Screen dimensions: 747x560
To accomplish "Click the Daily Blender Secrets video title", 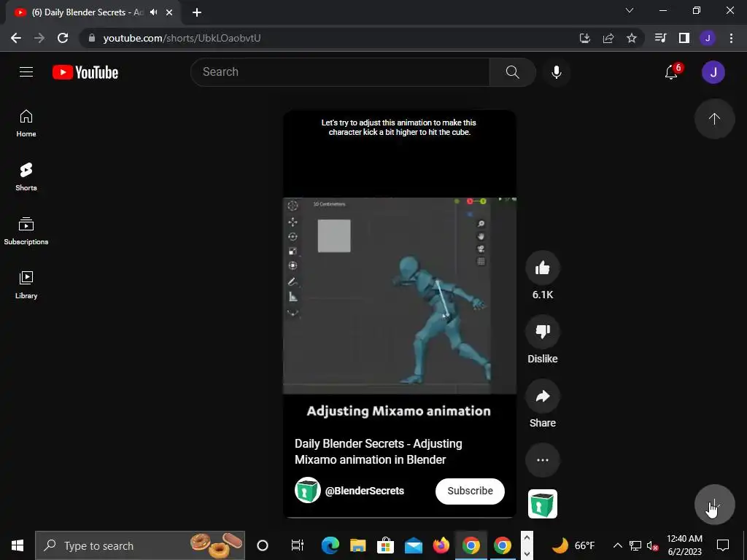I will [379, 451].
